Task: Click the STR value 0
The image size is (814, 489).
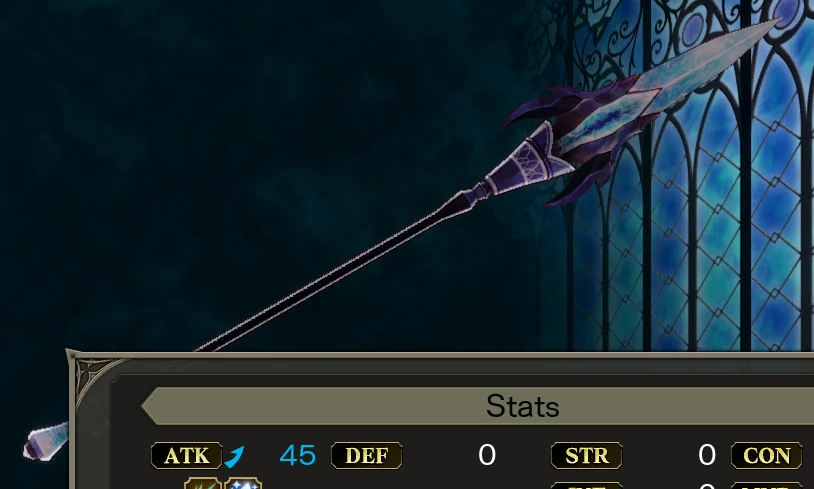Action: tap(707, 455)
